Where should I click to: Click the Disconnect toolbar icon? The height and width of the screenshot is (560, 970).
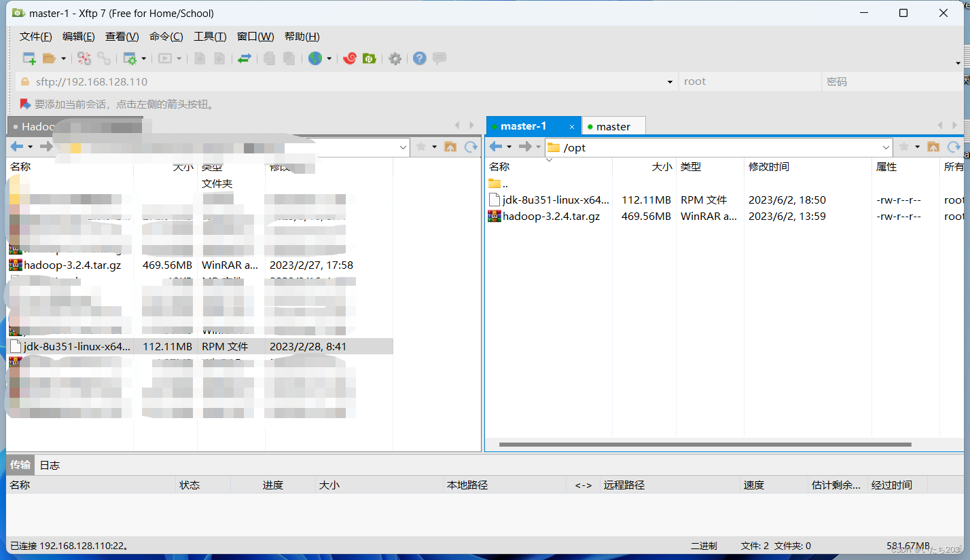tap(84, 58)
